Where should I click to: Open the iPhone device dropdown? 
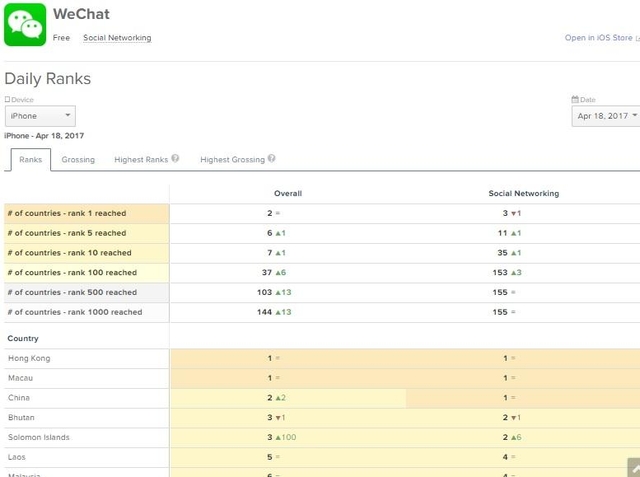click(39, 117)
